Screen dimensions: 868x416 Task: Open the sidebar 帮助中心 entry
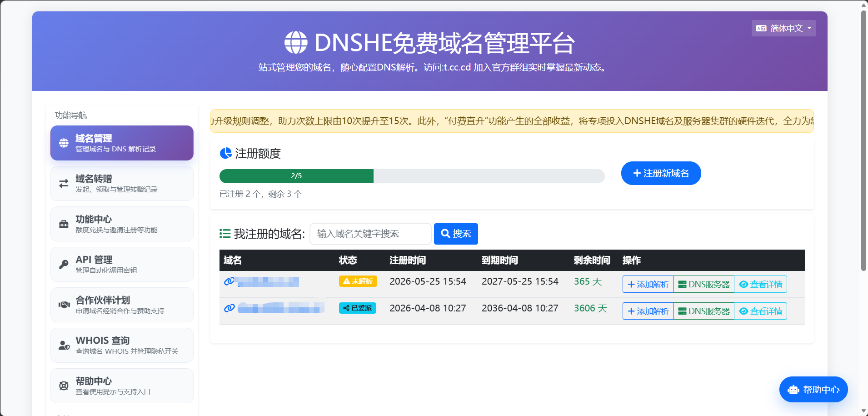pyautogui.click(x=122, y=386)
